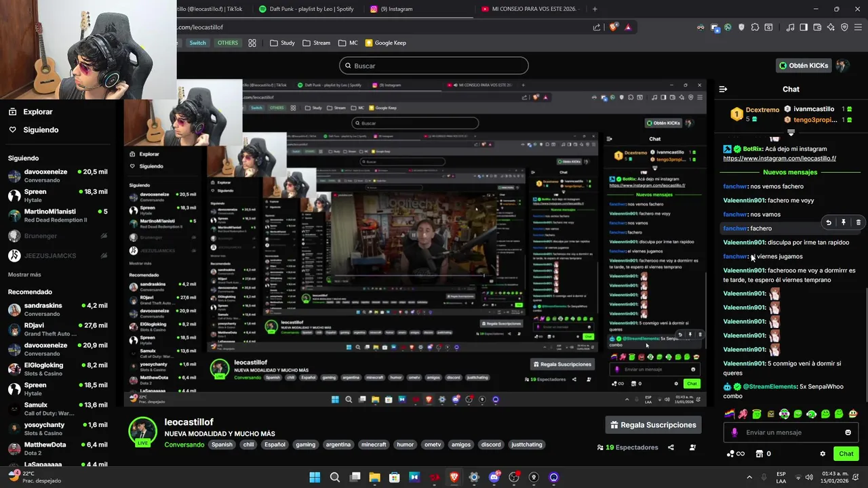Switch to the Daft Punk Spotify tab
Viewport: 868px width, 488px height.
(306, 9)
